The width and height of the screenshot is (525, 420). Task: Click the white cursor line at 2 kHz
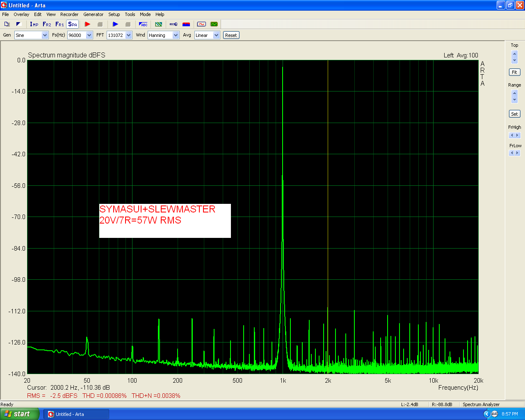click(328, 185)
